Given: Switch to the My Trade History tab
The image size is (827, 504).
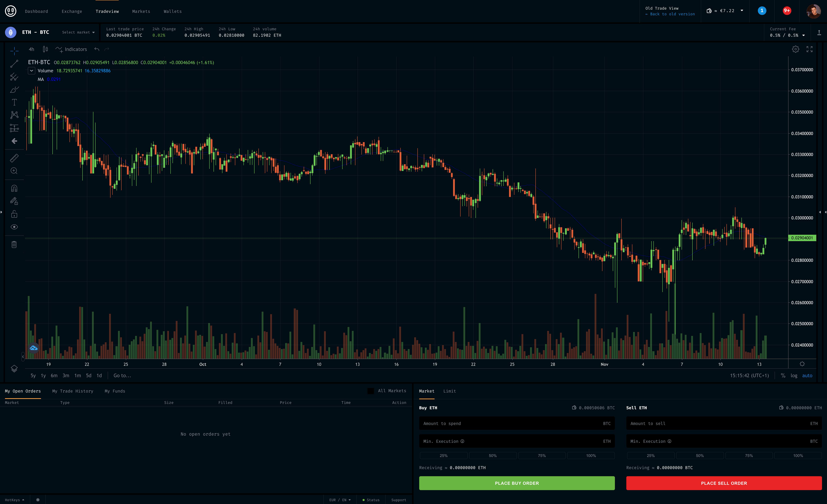Looking at the screenshot, I should 73,391.
